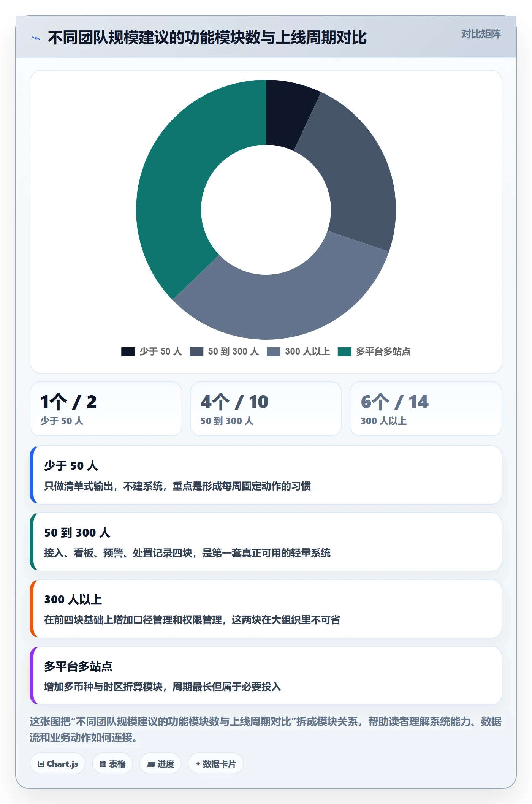This screenshot has height=804, width=532.
Task: Open the 多平台多站点 description card
Action: coord(266,676)
